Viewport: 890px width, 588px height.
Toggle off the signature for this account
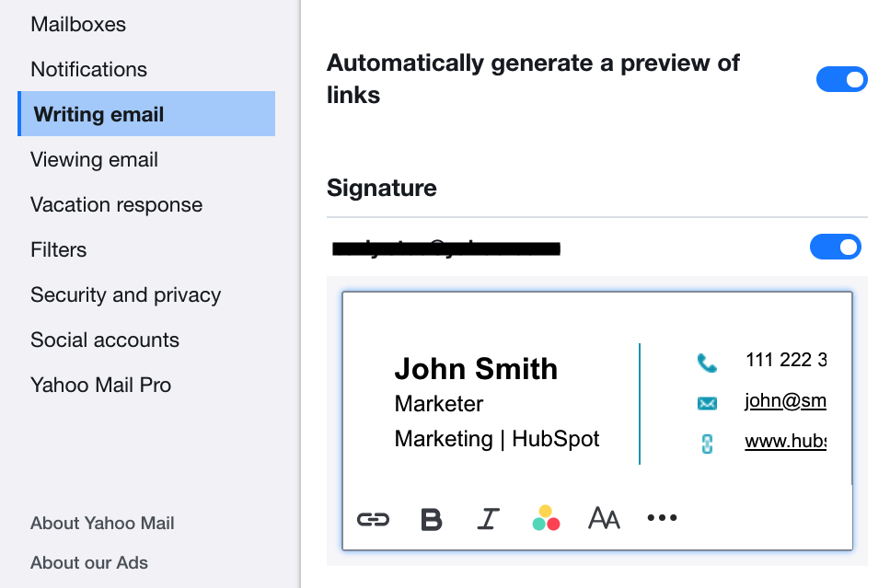pyautogui.click(x=835, y=247)
